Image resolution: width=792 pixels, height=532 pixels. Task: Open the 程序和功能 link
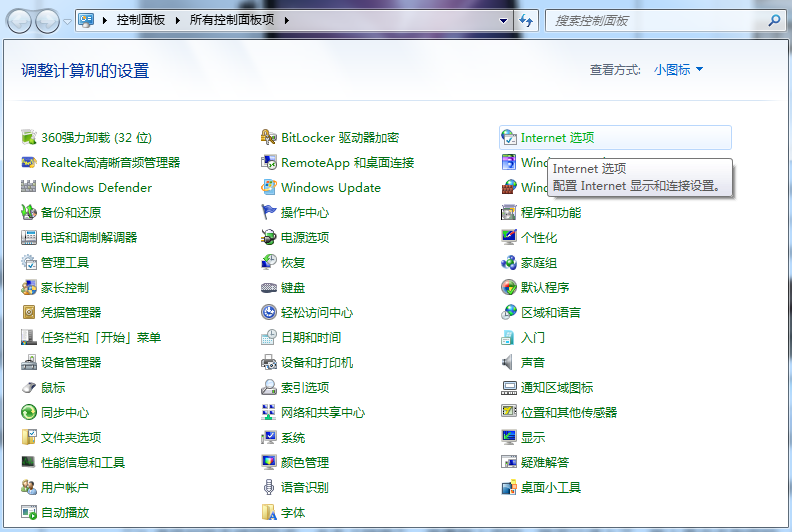tap(550, 213)
